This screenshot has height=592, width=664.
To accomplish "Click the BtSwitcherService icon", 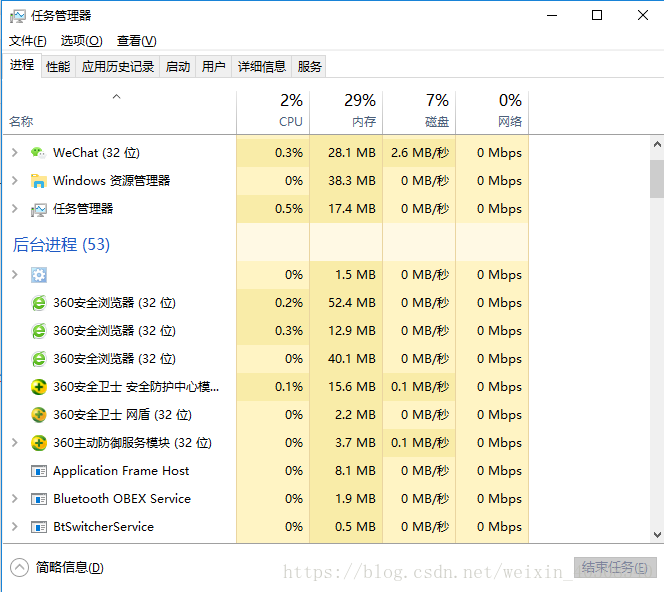I will pos(39,527).
